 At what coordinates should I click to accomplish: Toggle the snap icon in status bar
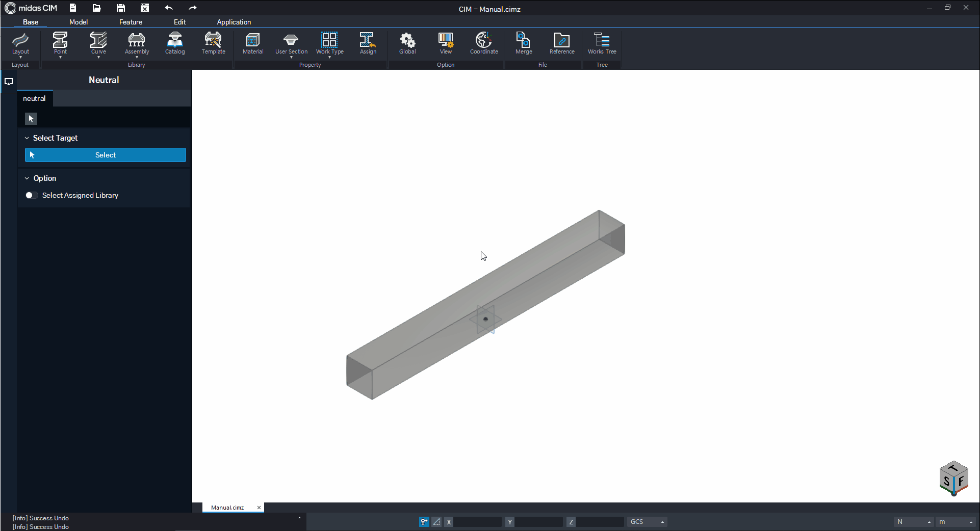424,522
